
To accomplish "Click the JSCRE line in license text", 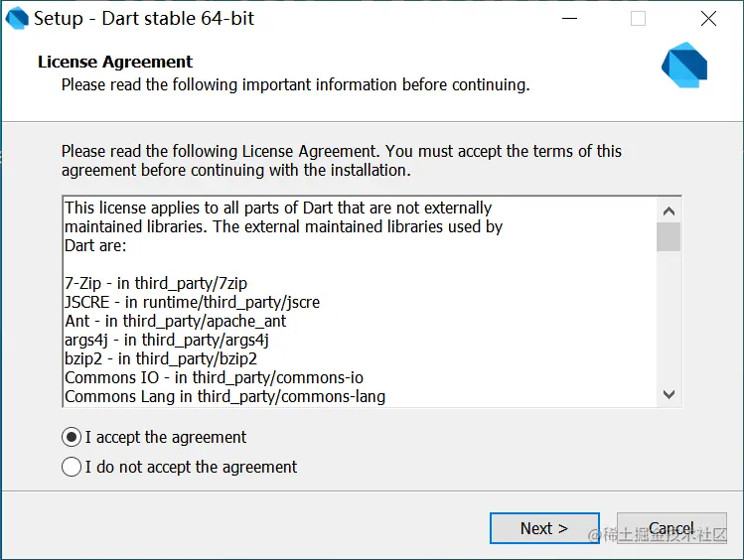I will (192, 302).
